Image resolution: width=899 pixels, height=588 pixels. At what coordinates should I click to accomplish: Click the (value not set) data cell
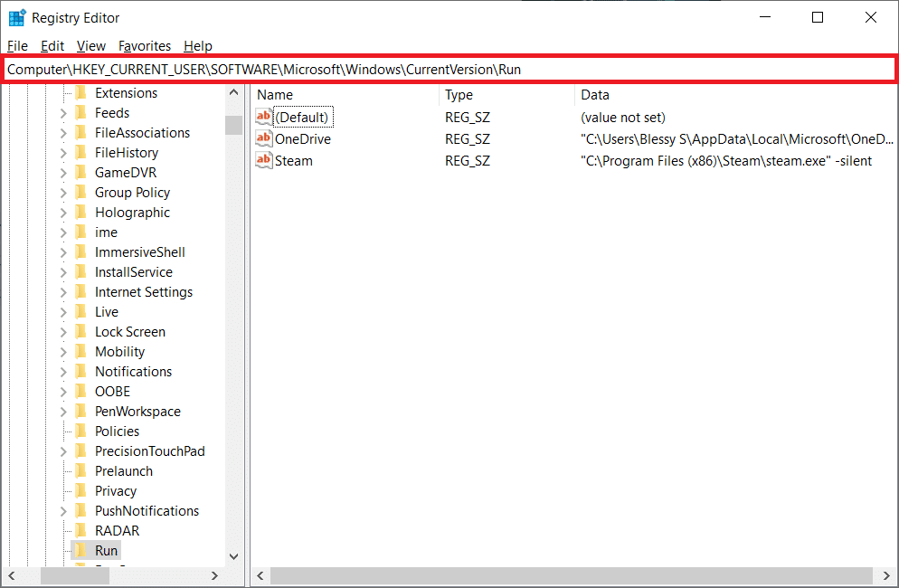click(622, 117)
